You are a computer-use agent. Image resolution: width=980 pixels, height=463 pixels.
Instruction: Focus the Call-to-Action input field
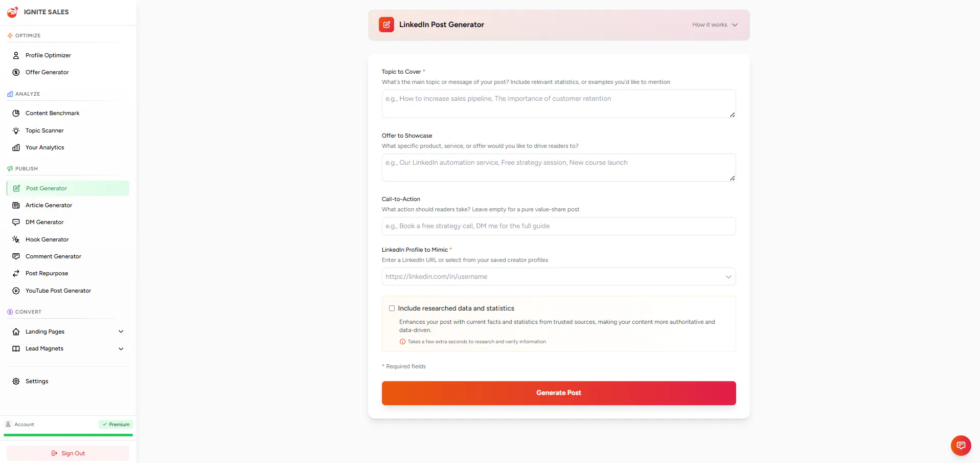tap(559, 226)
